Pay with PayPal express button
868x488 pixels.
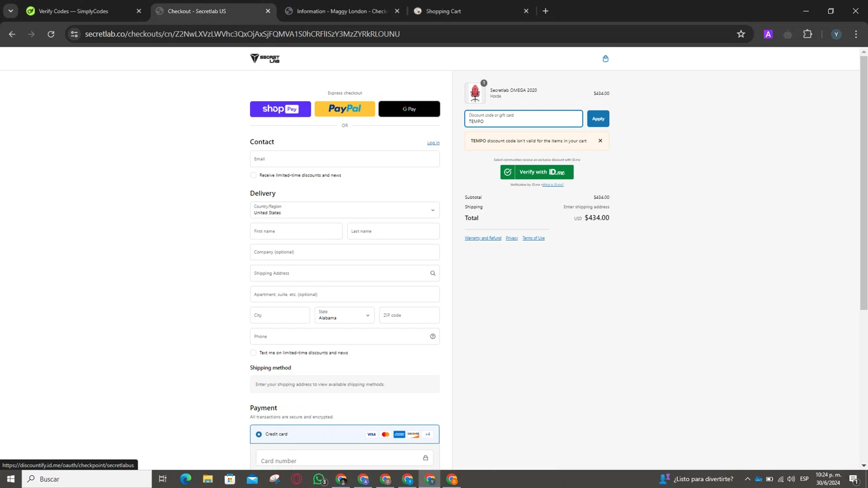pos(345,109)
